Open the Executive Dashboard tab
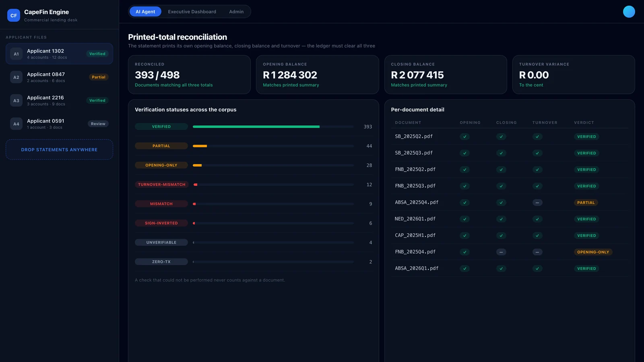This screenshot has height=362, width=644. 192,12
